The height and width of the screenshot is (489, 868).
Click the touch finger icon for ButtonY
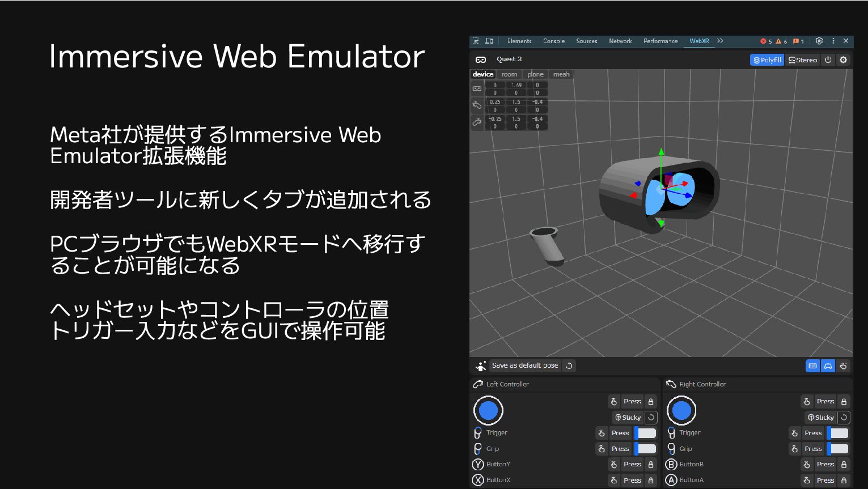[613, 464]
